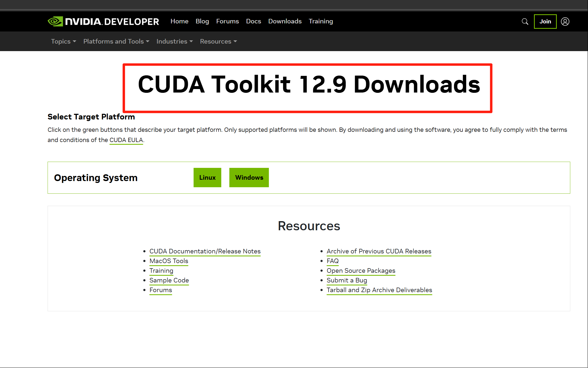Open Archive of Previous CUDA Releases
588x368 pixels.
379,251
